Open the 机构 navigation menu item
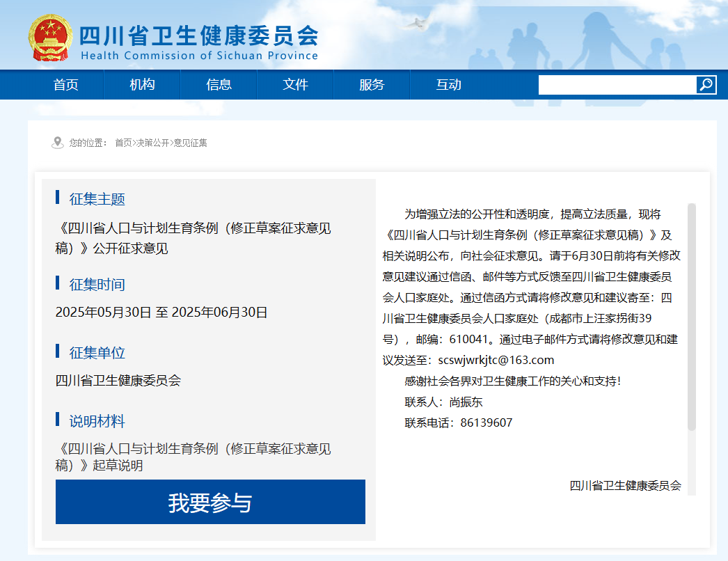 [x=142, y=84]
